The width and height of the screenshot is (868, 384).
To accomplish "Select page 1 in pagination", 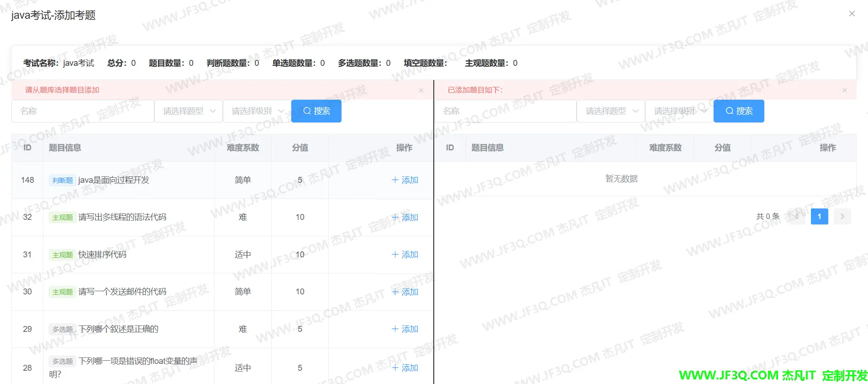I will click(819, 216).
